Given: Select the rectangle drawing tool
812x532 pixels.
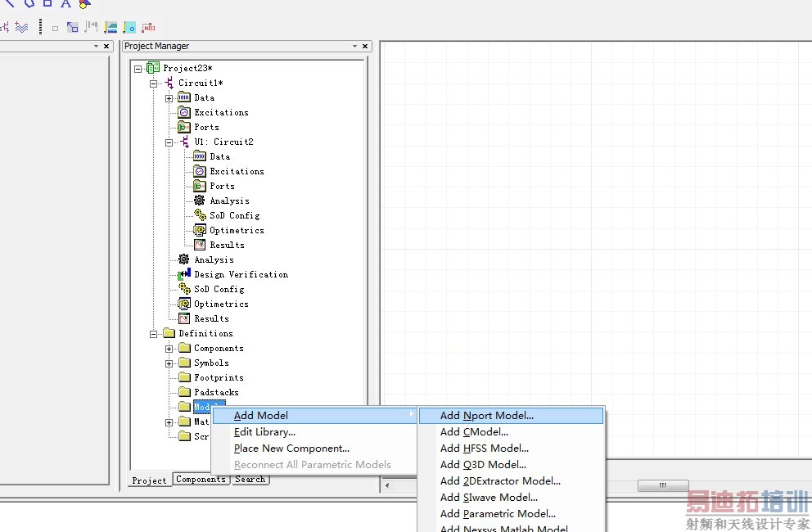Looking at the screenshot, I should coord(47,3).
